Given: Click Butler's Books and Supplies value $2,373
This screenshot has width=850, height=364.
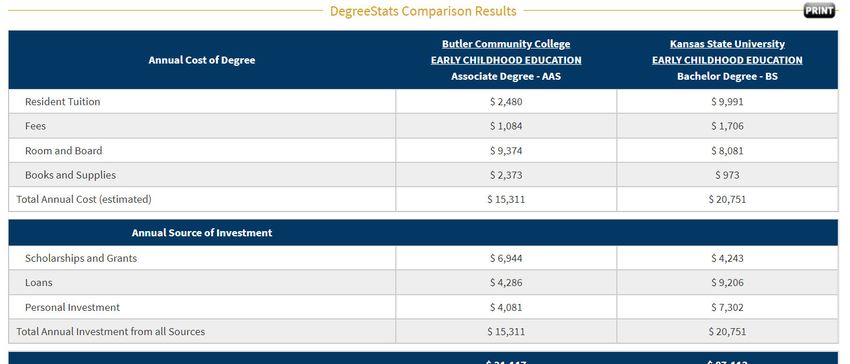Looking at the screenshot, I should point(506,175).
